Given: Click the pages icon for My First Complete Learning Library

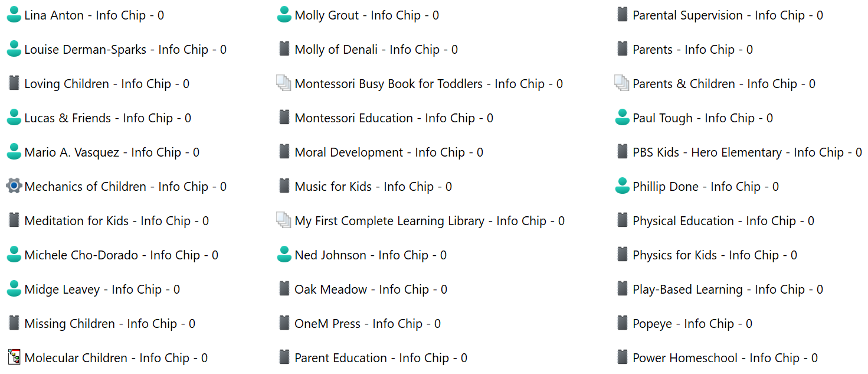Looking at the screenshot, I should 284,221.
